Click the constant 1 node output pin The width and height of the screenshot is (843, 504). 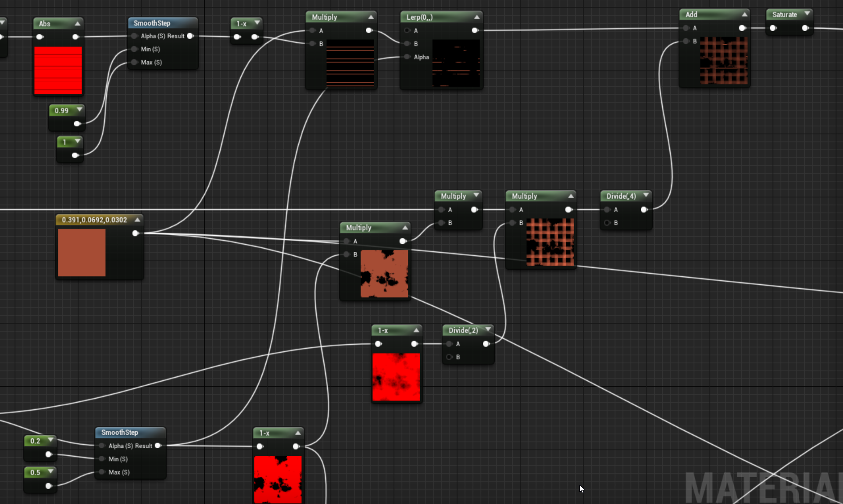tap(75, 155)
